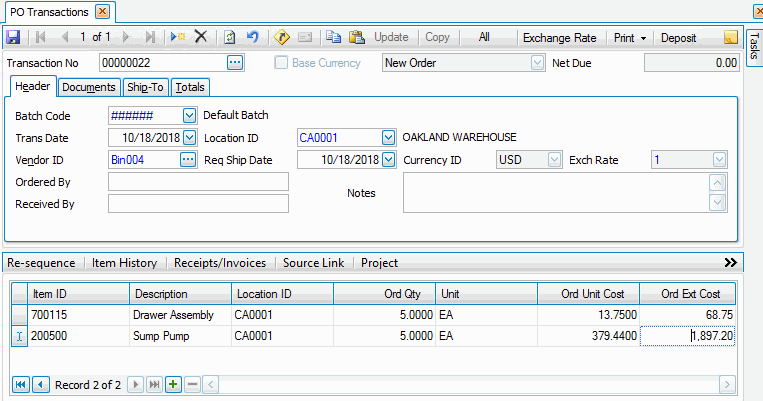The width and height of the screenshot is (763, 401).
Task: Click the green refresh icon
Action: coord(229,37)
